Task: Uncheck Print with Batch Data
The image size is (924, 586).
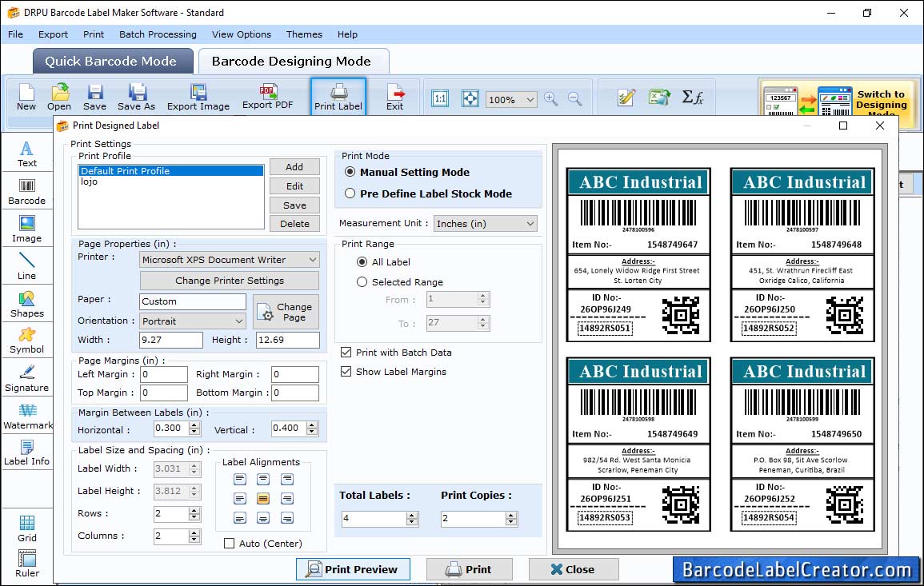Action: pos(346,353)
